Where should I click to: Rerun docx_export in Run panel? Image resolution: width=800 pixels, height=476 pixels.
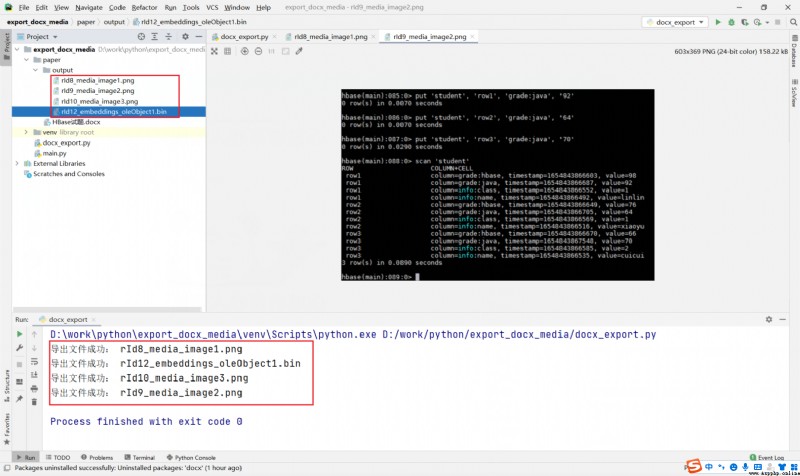19,334
